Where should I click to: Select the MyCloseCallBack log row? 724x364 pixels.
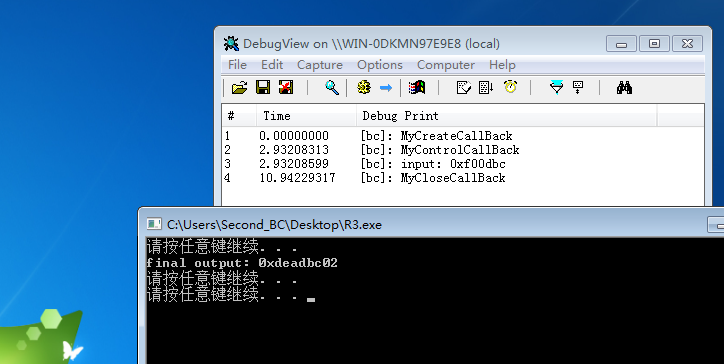click(463, 178)
